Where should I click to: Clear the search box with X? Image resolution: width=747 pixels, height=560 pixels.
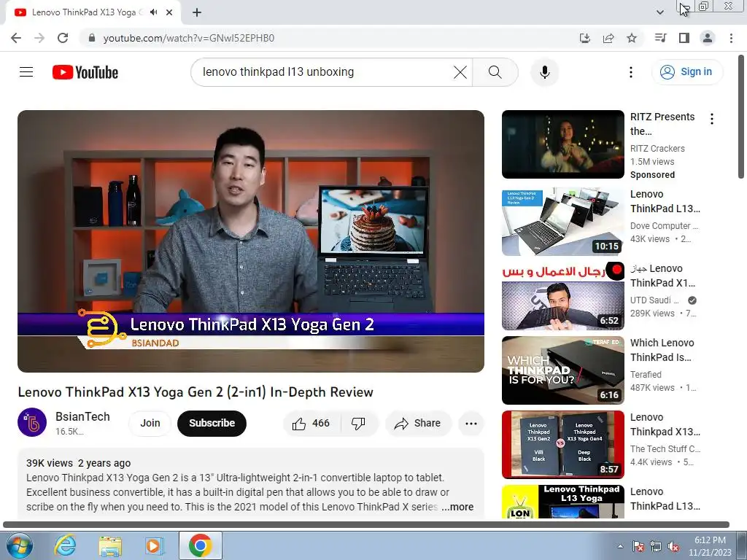point(460,72)
